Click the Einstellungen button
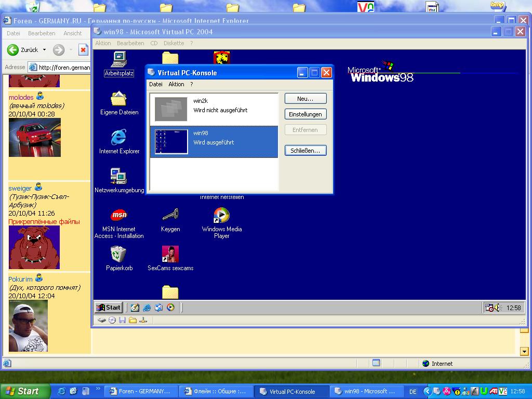532x399 pixels. [x=305, y=114]
